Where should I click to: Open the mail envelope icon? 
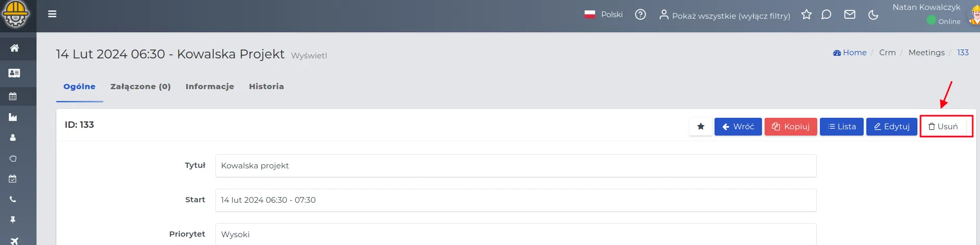(850, 15)
